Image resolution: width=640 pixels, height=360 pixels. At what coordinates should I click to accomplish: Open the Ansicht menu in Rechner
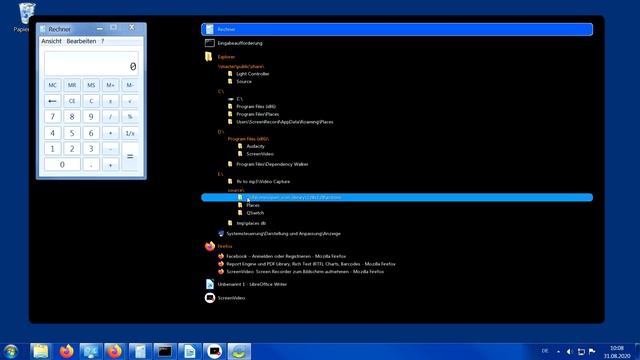coord(51,41)
